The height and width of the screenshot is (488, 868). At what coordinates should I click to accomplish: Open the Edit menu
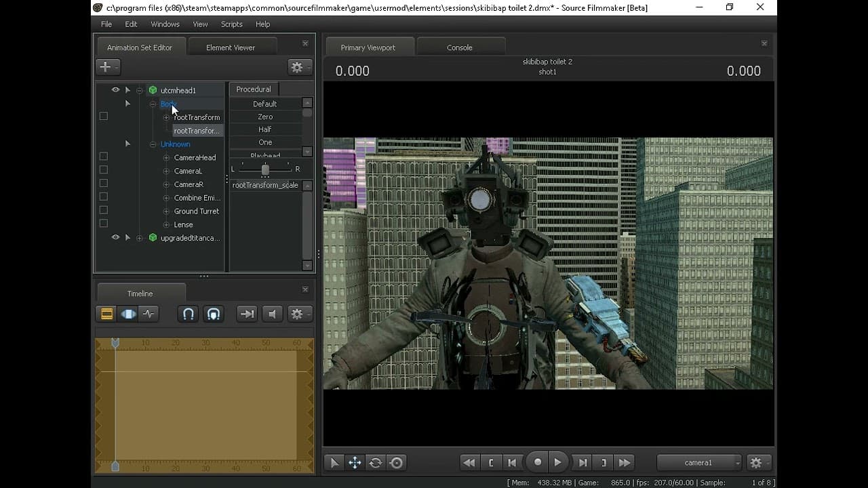pos(131,24)
